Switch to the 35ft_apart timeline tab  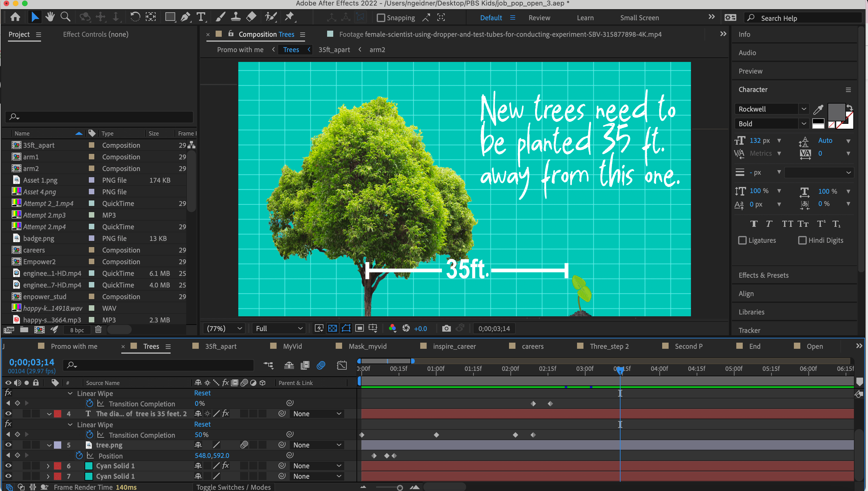221,346
